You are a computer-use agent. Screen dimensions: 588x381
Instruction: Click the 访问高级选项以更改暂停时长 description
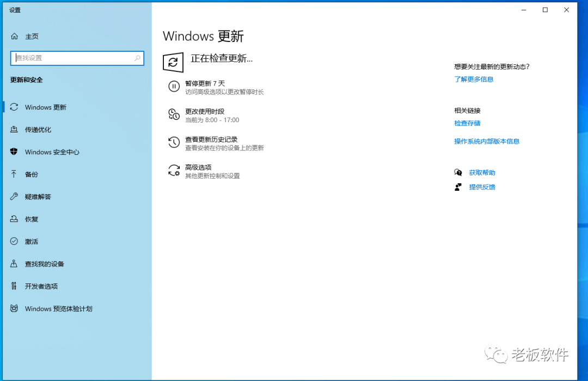(224, 92)
